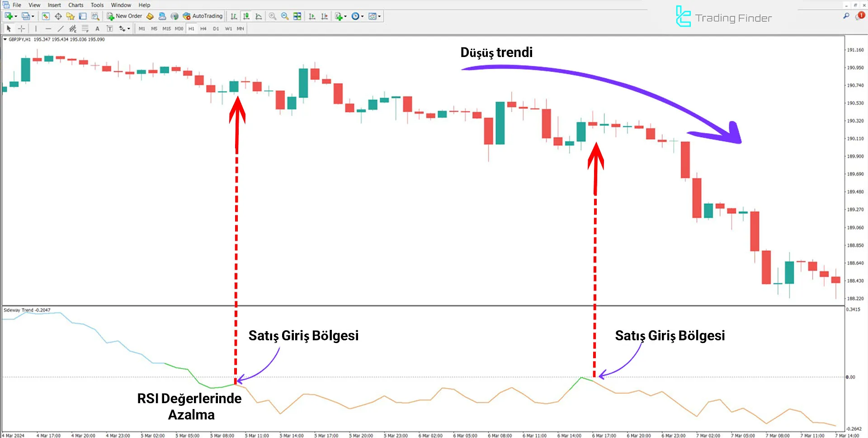
Task: Switch to the D1 timeframe
Action: (x=216, y=28)
